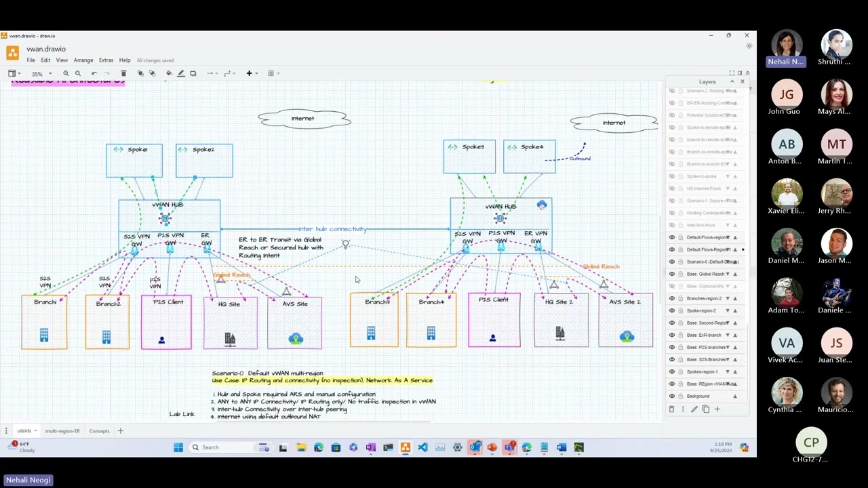Move Background layer up with arrow
This screenshot has width=868, height=488.
pos(735,396)
